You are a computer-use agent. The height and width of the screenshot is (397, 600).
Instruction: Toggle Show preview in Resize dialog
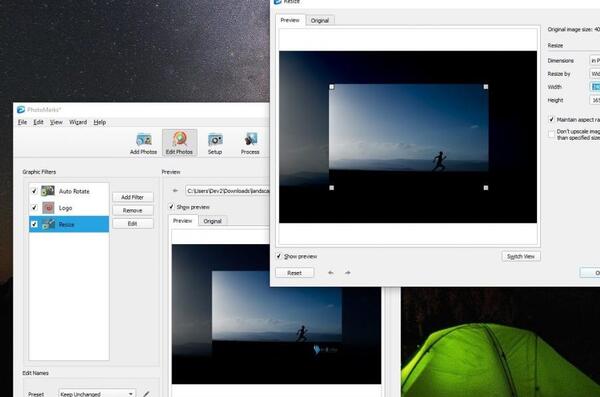(279, 256)
